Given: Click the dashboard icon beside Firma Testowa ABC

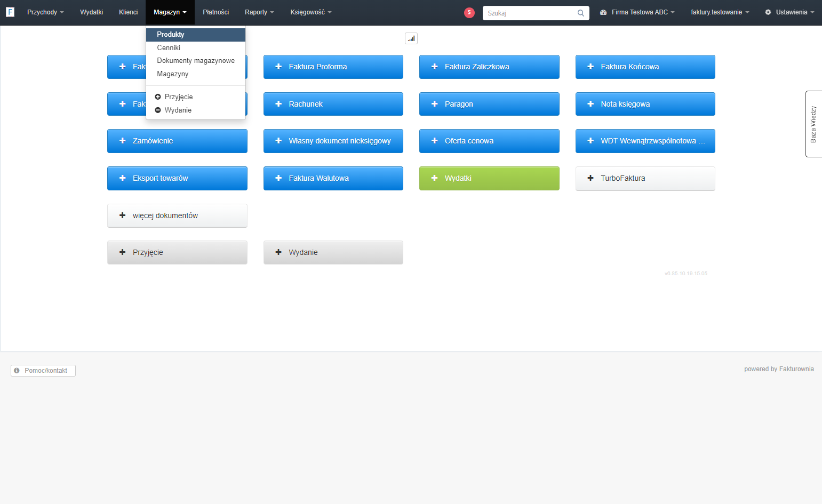Looking at the screenshot, I should click(x=603, y=12).
